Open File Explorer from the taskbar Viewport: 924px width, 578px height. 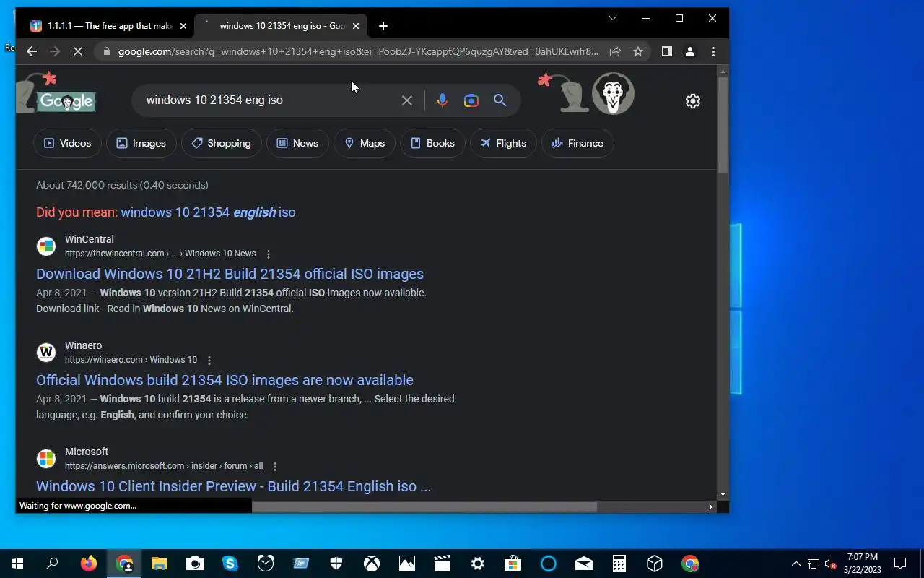pos(160,564)
